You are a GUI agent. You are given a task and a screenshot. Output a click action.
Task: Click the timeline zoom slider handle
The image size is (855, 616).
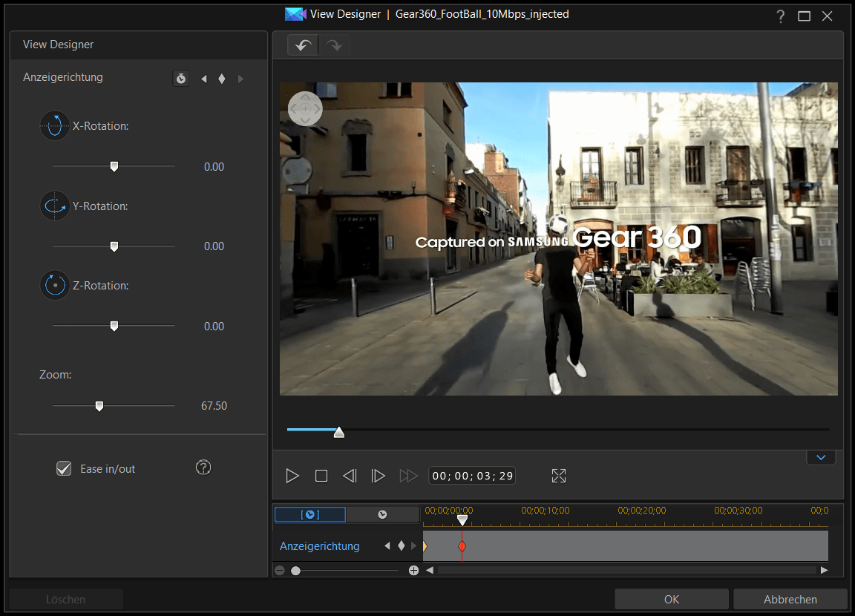click(295, 571)
